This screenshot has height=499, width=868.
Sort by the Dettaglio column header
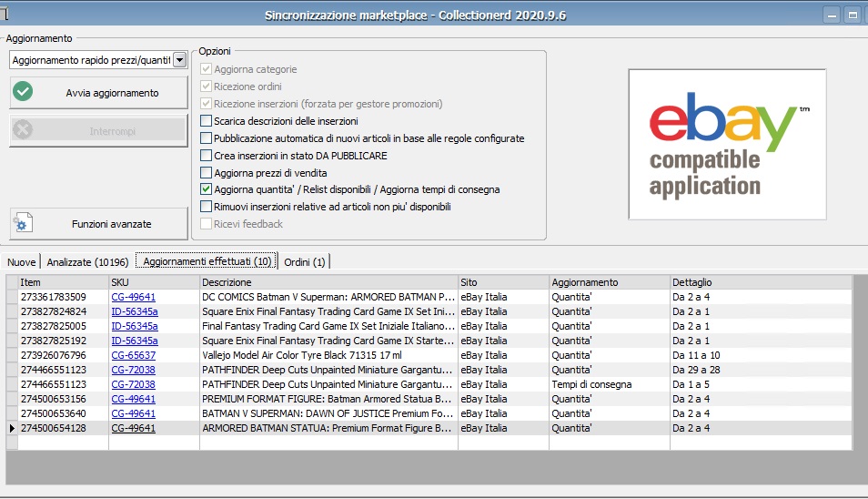point(762,282)
